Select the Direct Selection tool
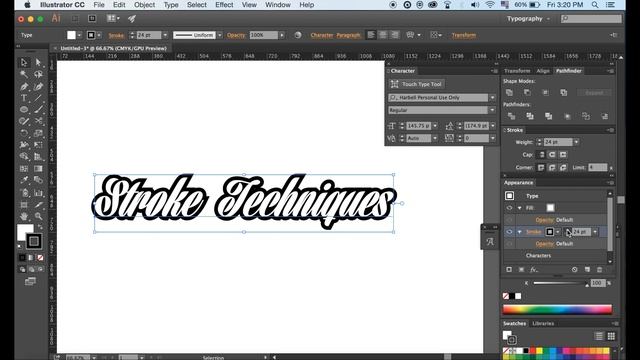Viewport: 640px width, 360px height. (x=38, y=62)
